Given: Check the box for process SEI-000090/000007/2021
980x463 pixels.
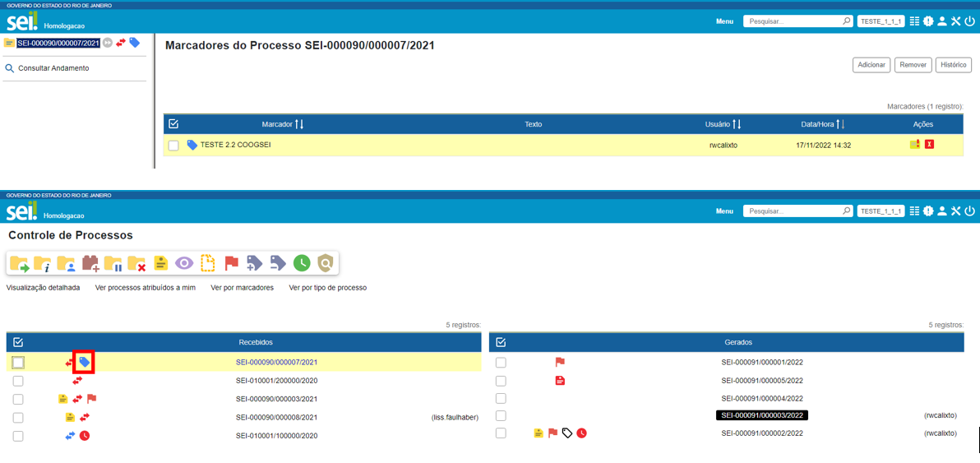Looking at the screenshot, I should (18, 363).
